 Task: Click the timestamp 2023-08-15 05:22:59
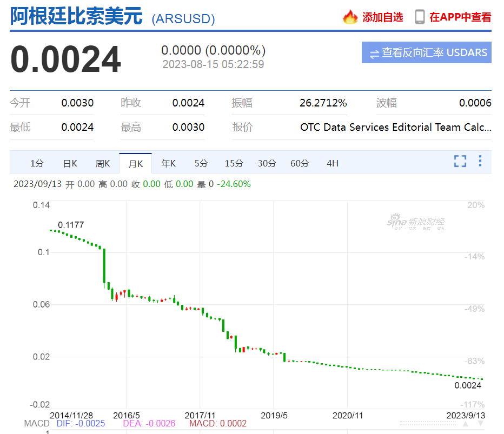tap(213, 64)
